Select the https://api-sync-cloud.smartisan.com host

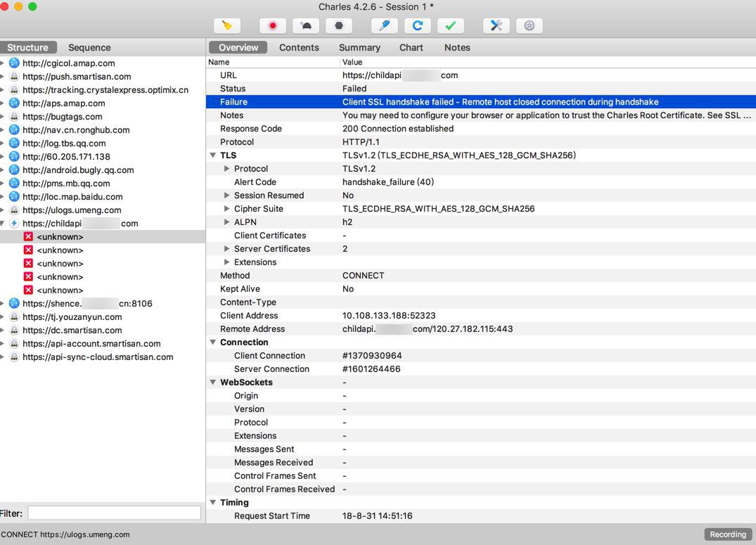(98, 357)
